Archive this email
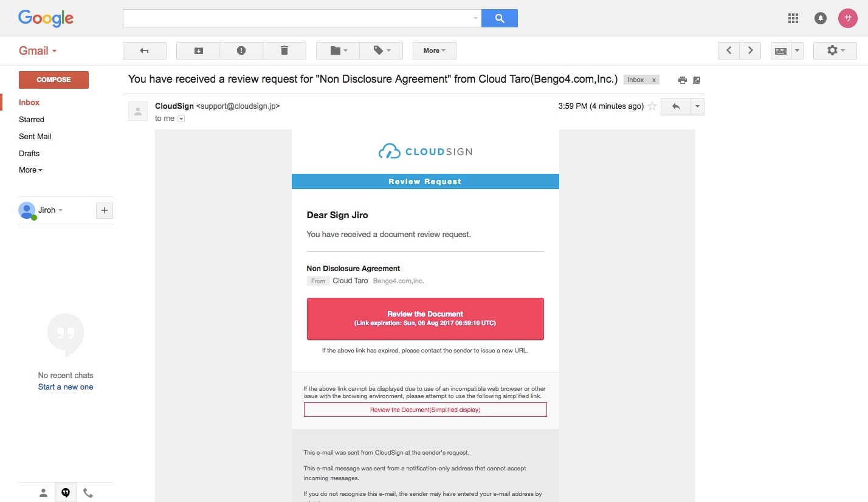This screenshot has width=868, height=502. (x=198, y=50)
